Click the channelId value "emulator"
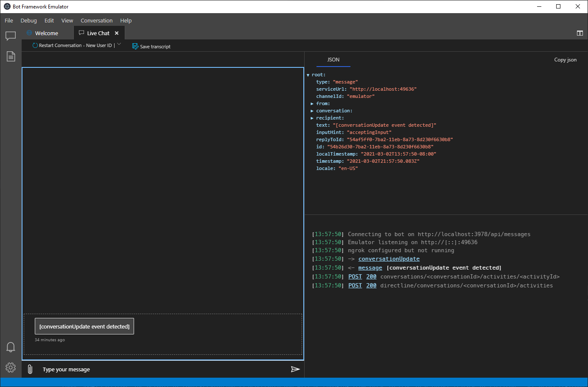The width and height of the screenshot is (588, 387). [361, 96]
